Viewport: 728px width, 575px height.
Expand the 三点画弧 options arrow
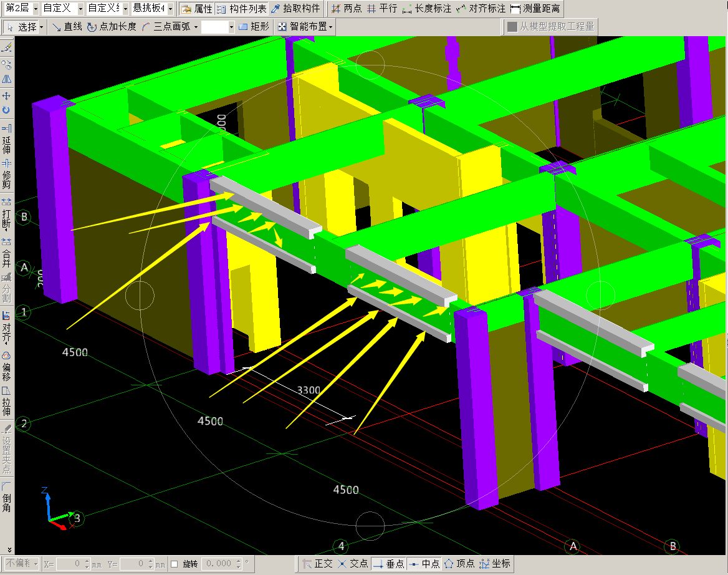click(x=196, y=27)
